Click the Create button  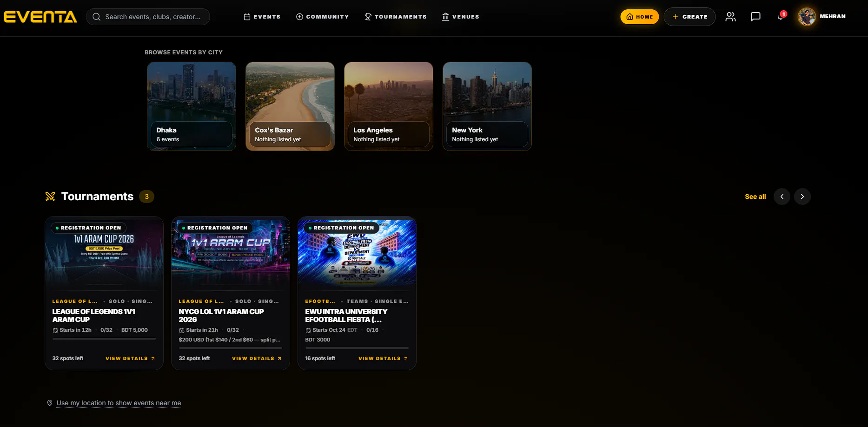pos(689,17)
